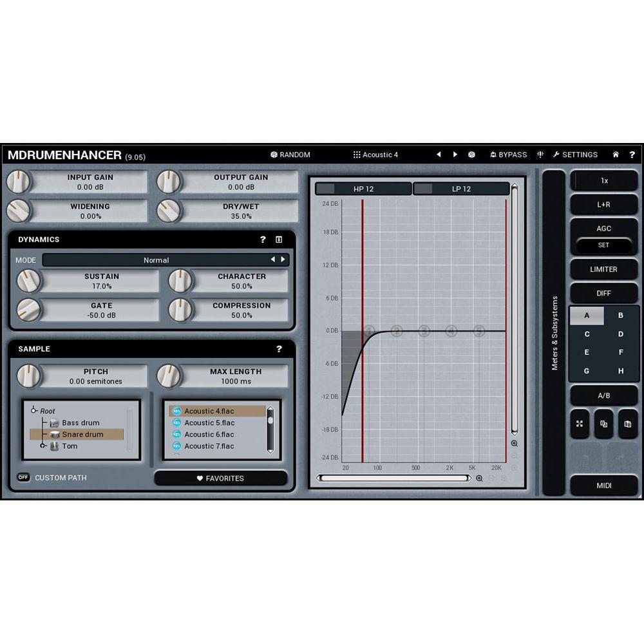This screenshot has height=644, width=644.
Task: Open the preset browser grid icon beside Acoustic 4
Action: 356,155
